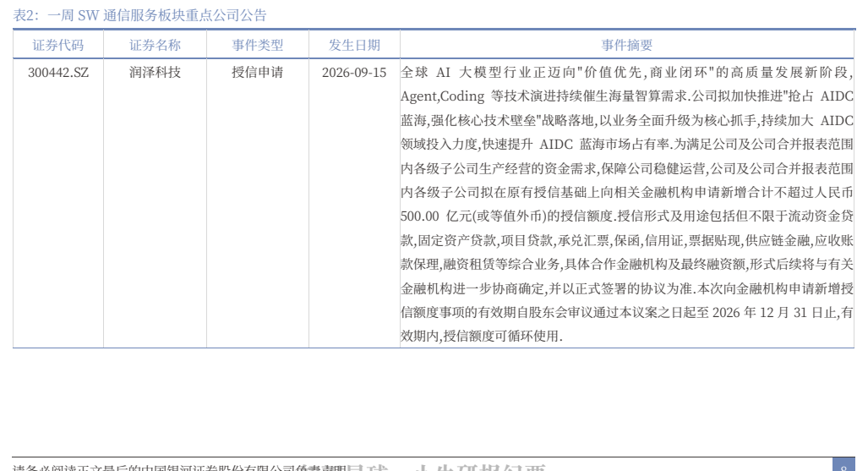Click the security code cell '300442.SZ'
The width and height of the screenshot is (868, 471).
pos(58,73)
